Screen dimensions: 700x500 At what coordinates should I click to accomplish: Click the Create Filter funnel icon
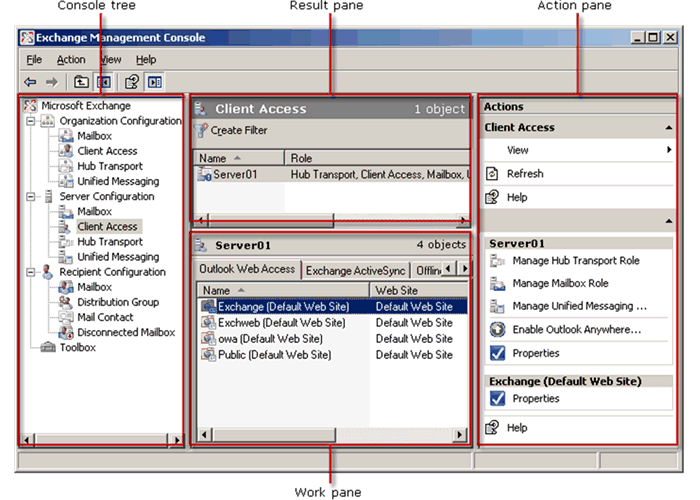pyautogui.click(x=201, y=130)
